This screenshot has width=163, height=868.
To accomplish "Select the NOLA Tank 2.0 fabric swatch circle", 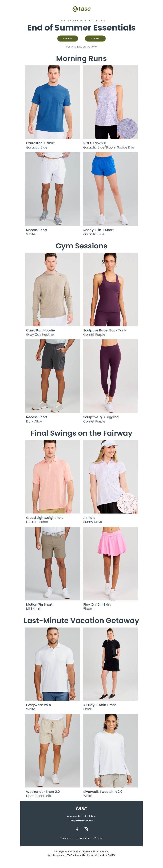I will pos(127,128).
